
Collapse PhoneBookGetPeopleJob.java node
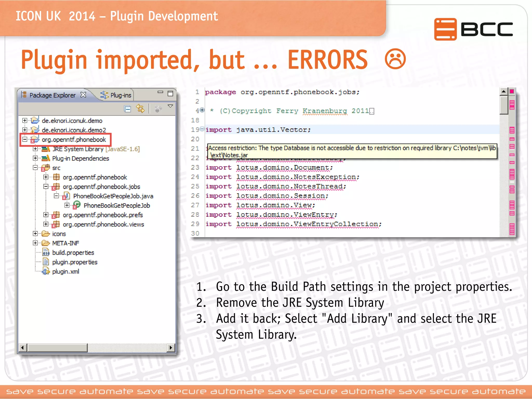(x=56, y=196)
